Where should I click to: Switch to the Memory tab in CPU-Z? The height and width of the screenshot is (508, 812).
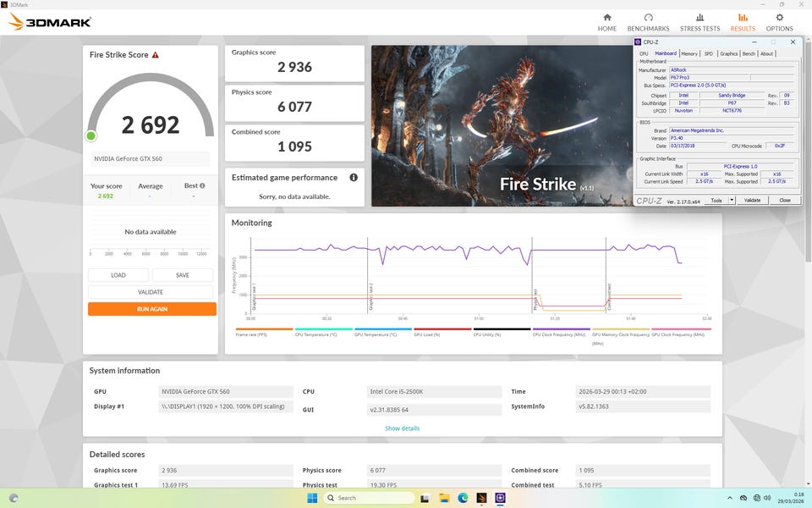[689, 53]
